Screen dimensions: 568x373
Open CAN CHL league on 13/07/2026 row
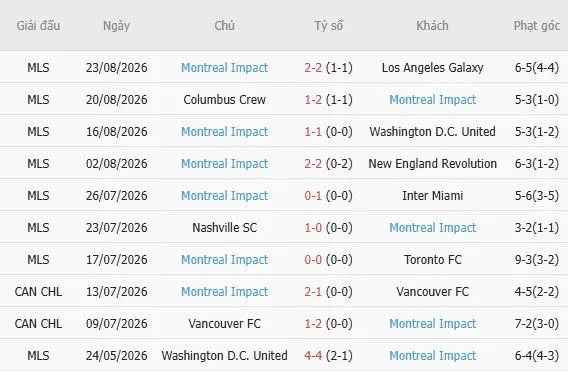(x=38, y=292)
